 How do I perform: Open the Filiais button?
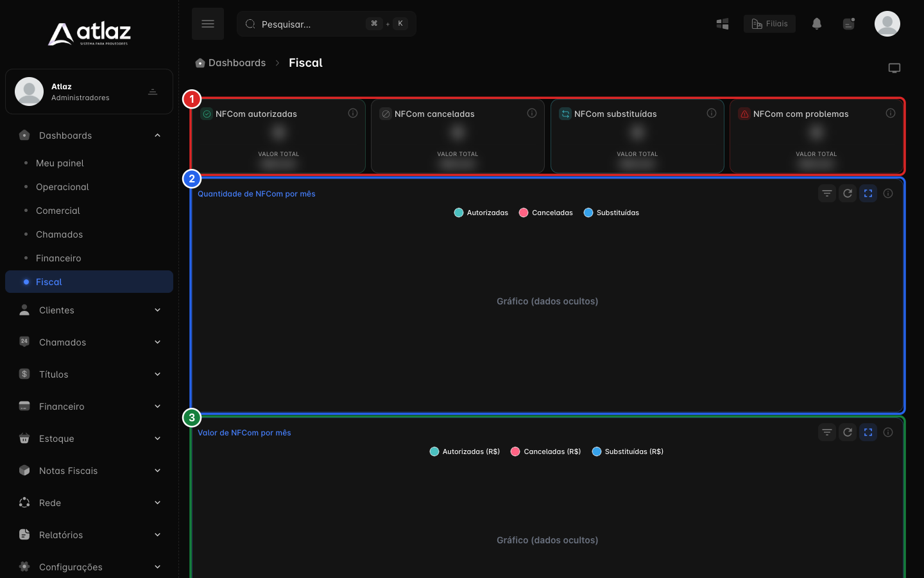point(769,24)
